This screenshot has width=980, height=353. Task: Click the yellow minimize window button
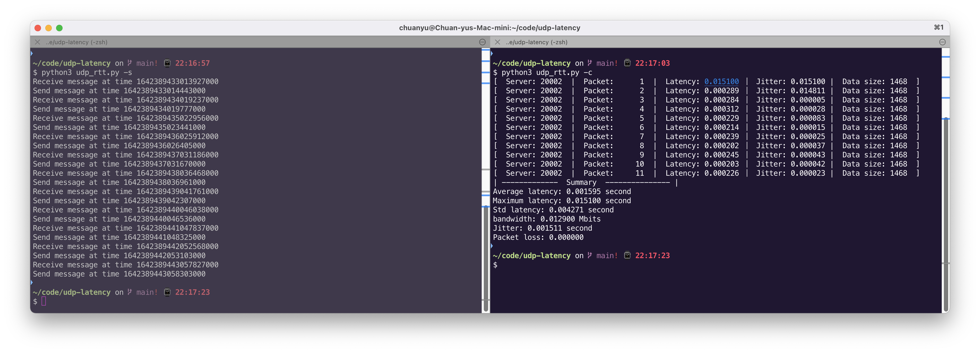point(48,28)
